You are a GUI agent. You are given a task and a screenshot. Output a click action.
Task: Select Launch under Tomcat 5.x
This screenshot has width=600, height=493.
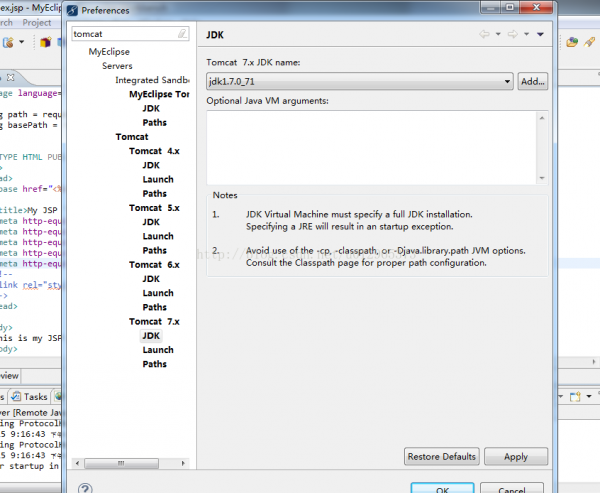pos(158,236)
